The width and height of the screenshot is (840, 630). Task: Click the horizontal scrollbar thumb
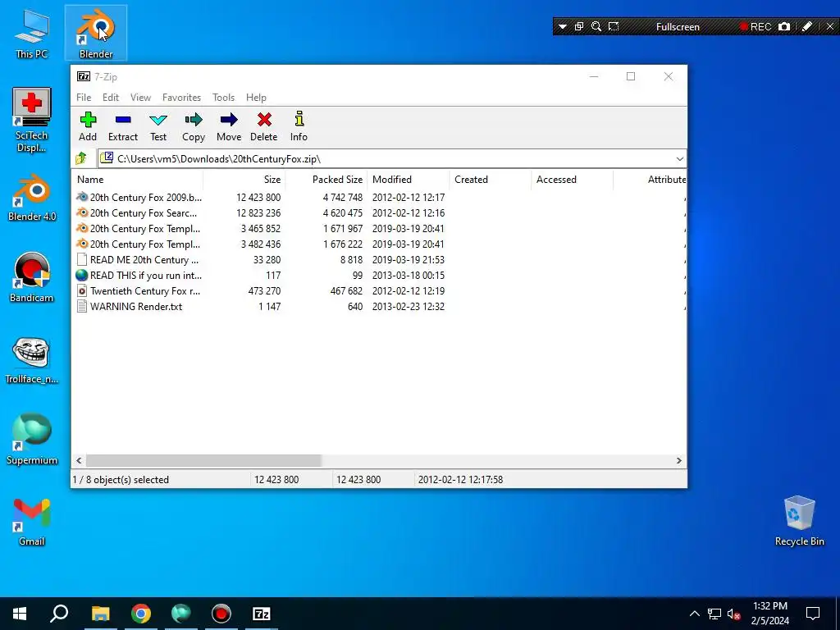(203, 461)
